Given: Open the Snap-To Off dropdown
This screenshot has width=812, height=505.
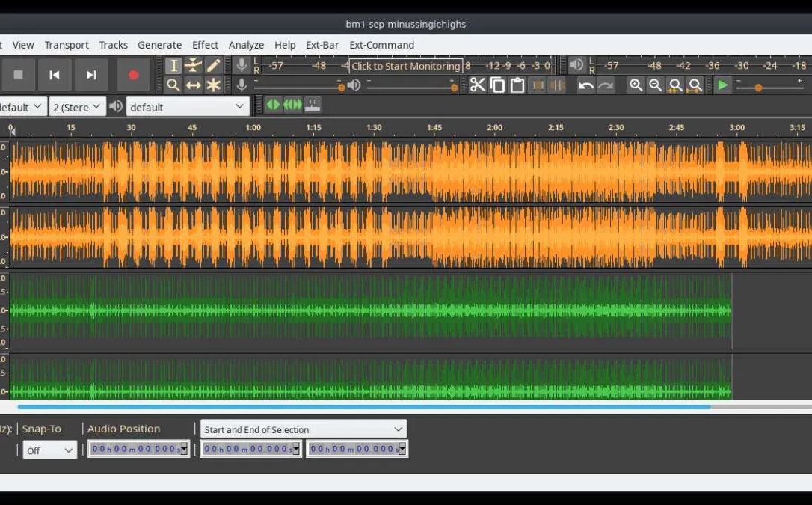Looking at the screenshot, I should (49, 450).
